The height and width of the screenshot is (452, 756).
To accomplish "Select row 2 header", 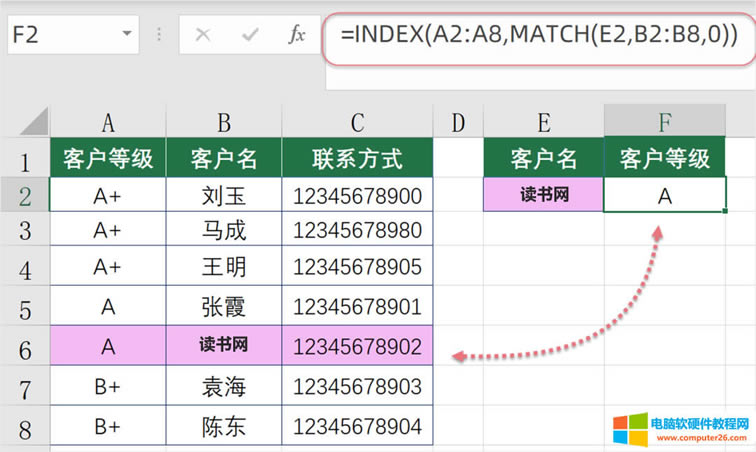I will point(24,196).
